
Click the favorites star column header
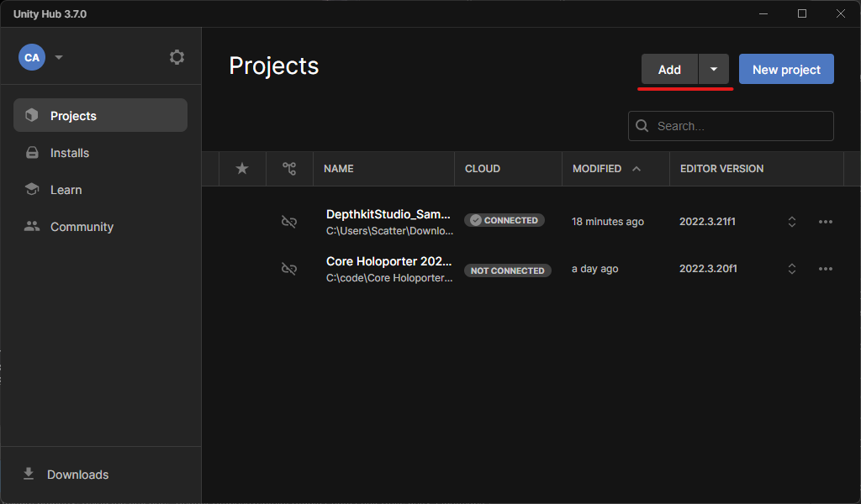[242, 169]
